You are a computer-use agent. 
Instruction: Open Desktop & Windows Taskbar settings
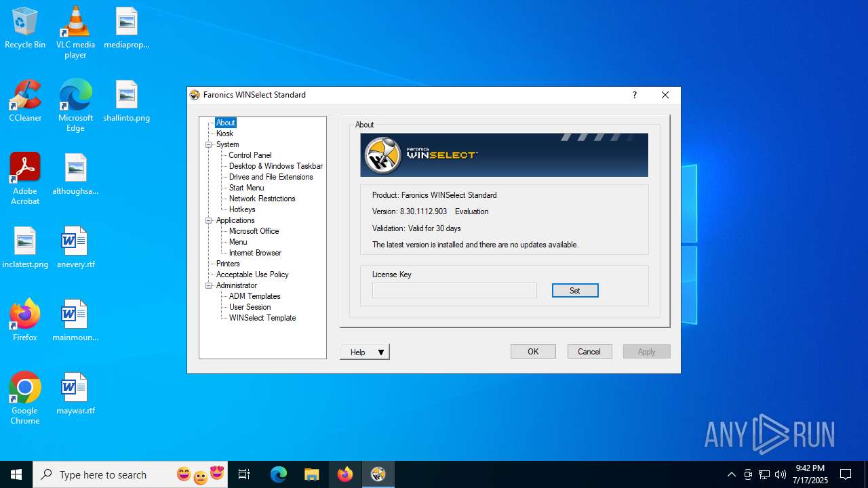pyautogui.click(x=275, y=166)
